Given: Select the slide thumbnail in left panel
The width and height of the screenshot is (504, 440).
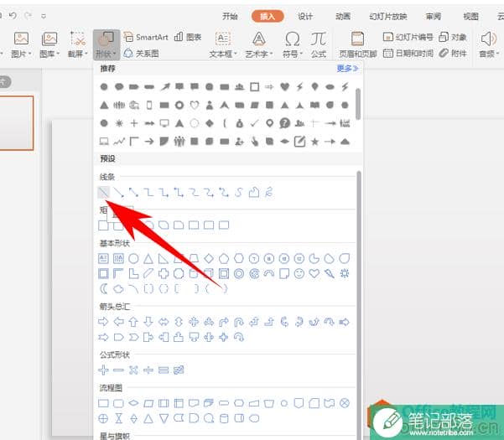Looking at the screenshot, I should click(x=16, y=122).
